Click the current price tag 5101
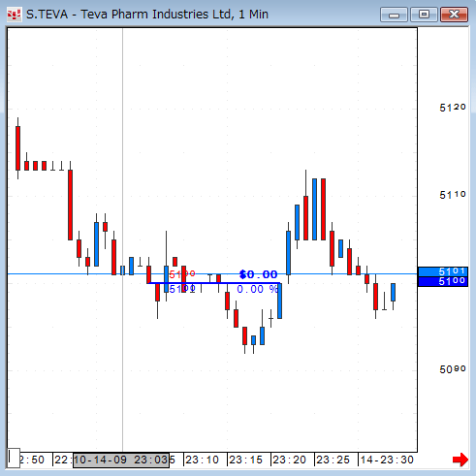Viewport: 476px width, 476px height. pyautogui.click(x=443, y=271)
